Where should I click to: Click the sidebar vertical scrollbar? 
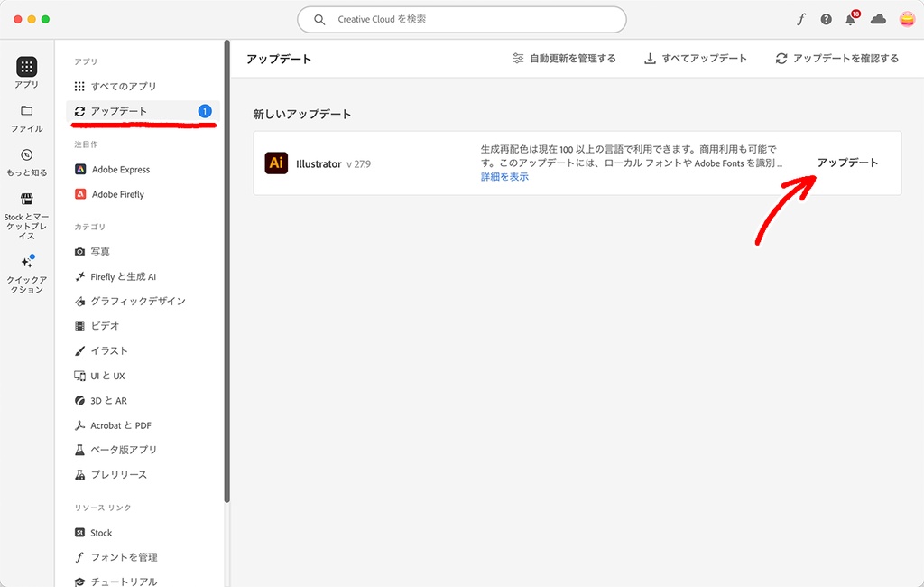pyautogui.click(x=226, y=272)
